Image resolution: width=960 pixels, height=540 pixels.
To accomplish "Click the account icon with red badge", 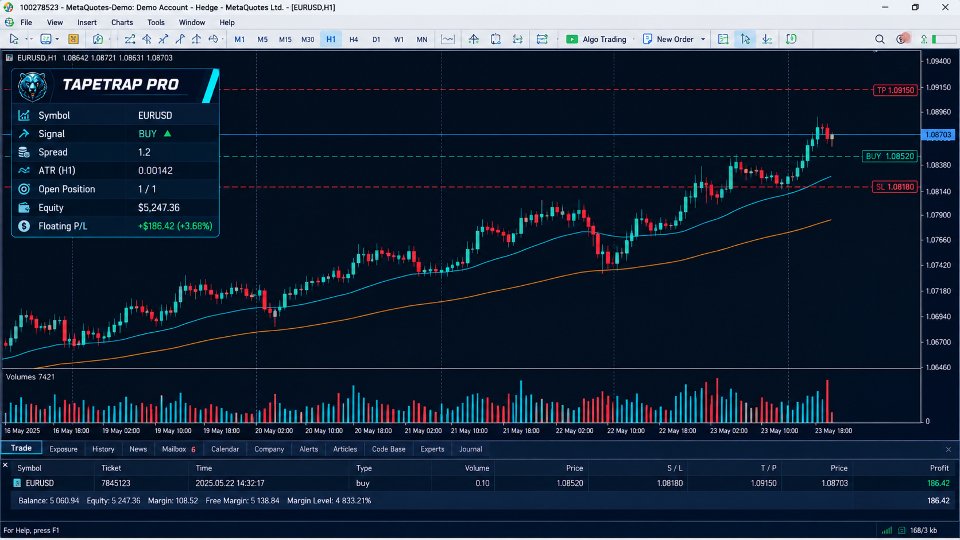I will (902, 39).
